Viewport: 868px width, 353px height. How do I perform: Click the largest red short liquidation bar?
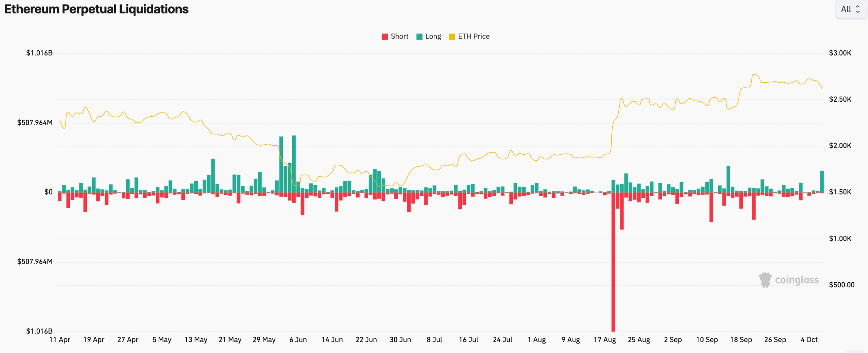pos(613,262)
